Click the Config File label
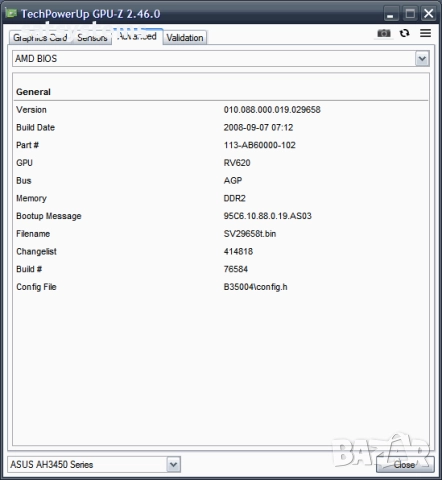The height and width of the screenshot is (480, 442). pyautogui.click(x=36, y=287)
